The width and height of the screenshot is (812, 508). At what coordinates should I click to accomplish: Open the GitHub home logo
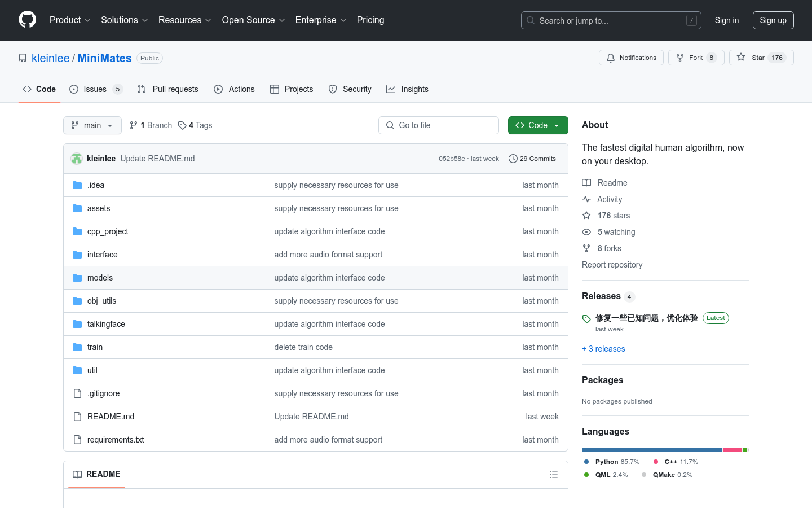tap(27, 20)
